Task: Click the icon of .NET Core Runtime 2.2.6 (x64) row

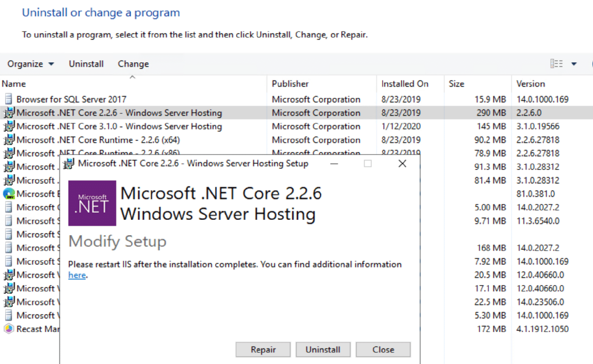Action: (9, 140)
